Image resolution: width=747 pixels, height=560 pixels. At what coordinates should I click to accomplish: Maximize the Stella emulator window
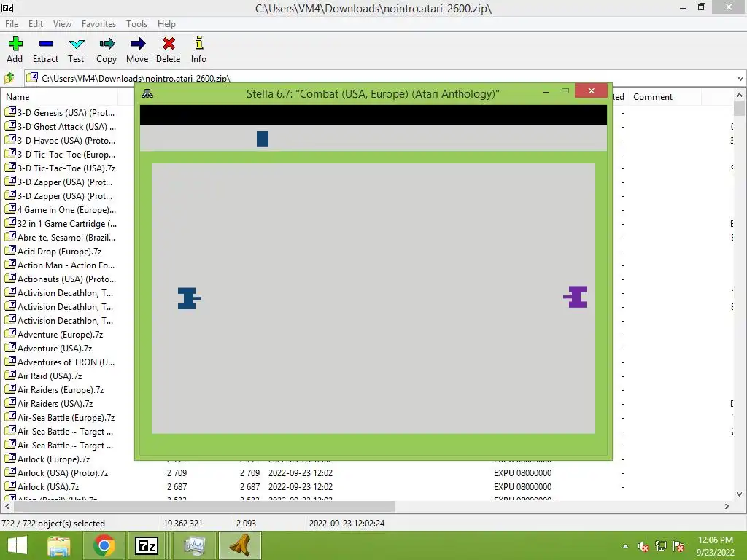565,90
